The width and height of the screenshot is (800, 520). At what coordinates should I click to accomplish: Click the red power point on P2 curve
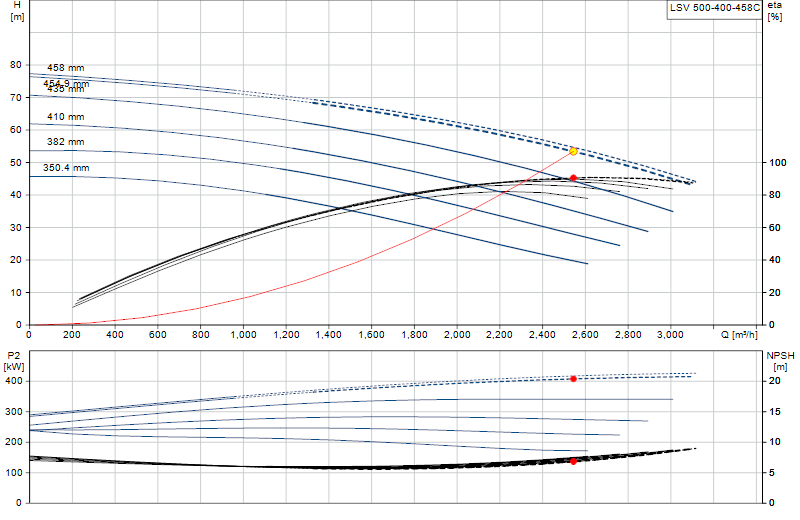pyautogui.click(x=573, y=379)
